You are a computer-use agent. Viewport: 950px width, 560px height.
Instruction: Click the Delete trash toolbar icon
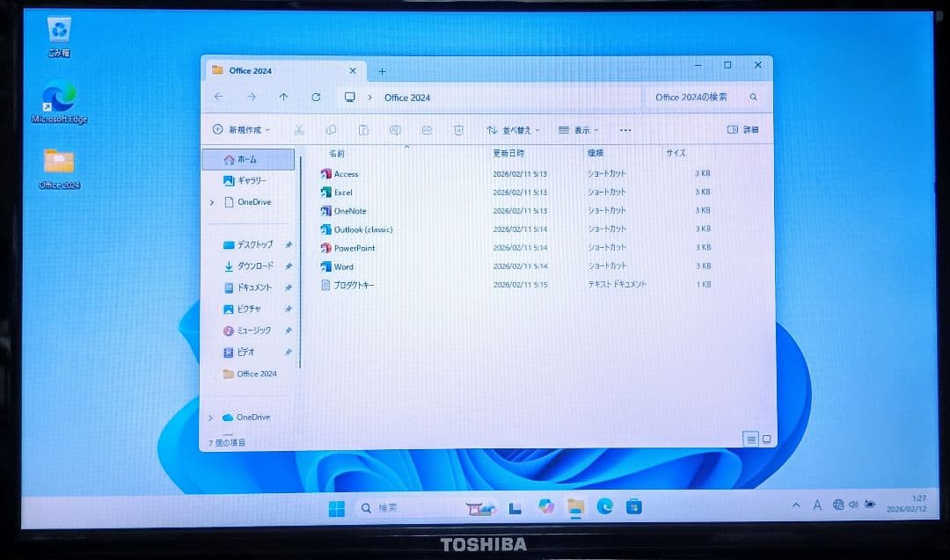tap(458, 130)
